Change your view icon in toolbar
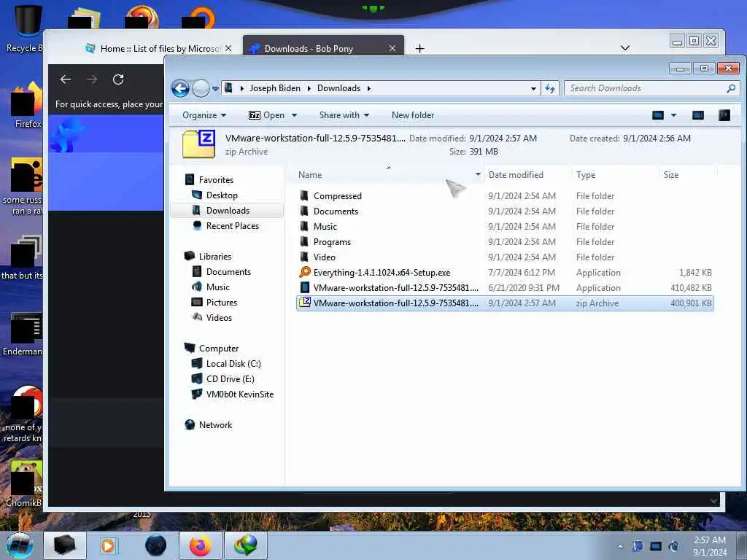Image resolution: width=747 pixels, height=560 pixels. [x=658, y=115]
